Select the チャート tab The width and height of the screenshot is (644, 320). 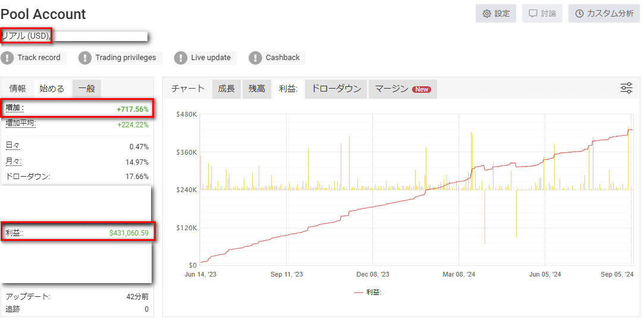click(188, 89)
